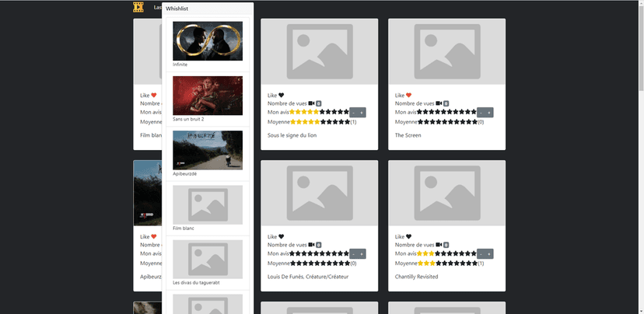Image resolution: width=644 pixels, height=314 pixels.
Task: Lower Mon avis rating on Louis De Funès card
Action: pos(353,253)
